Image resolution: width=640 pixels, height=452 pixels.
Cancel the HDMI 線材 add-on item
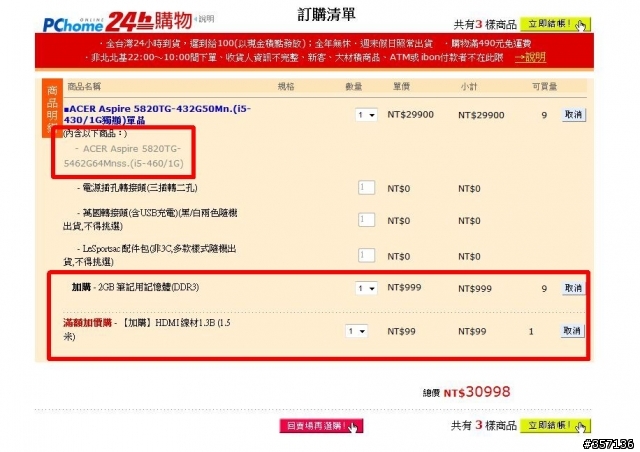click(x=572, y=330)
